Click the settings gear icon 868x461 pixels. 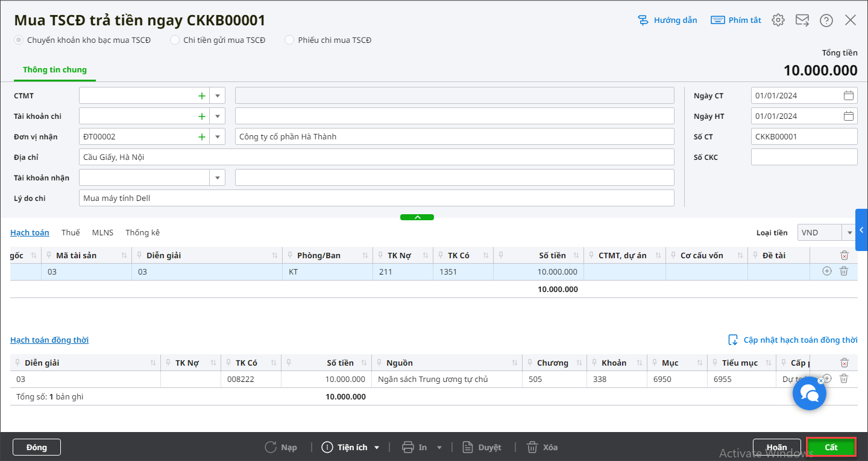tap(778, 20)
